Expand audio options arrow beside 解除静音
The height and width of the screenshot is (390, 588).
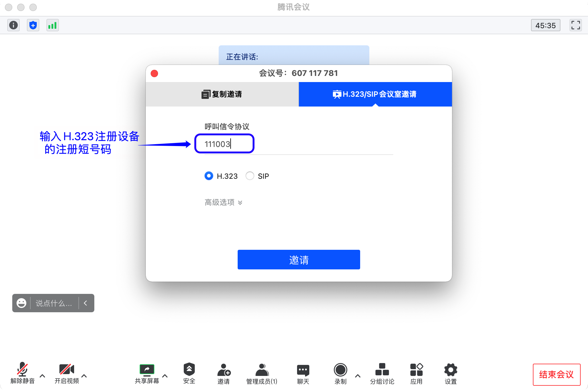[x=43, y=376]
